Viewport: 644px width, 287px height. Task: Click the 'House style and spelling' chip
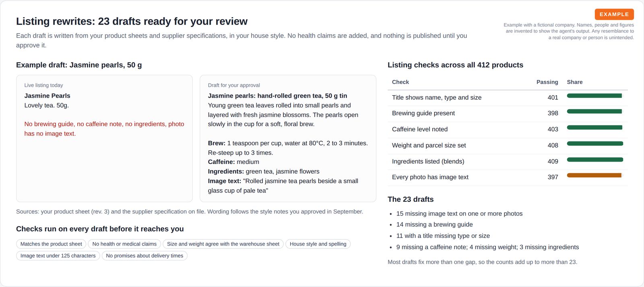click(318, 244)
